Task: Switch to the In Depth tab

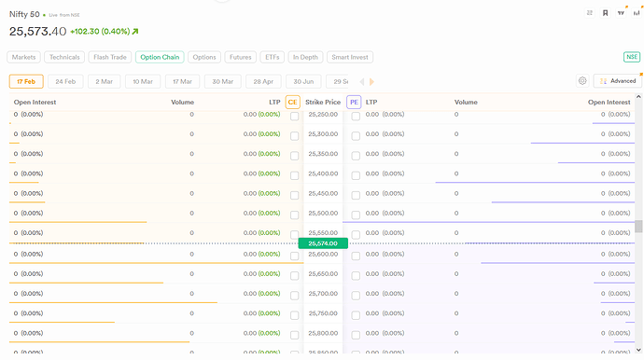Action: [305, 57]
